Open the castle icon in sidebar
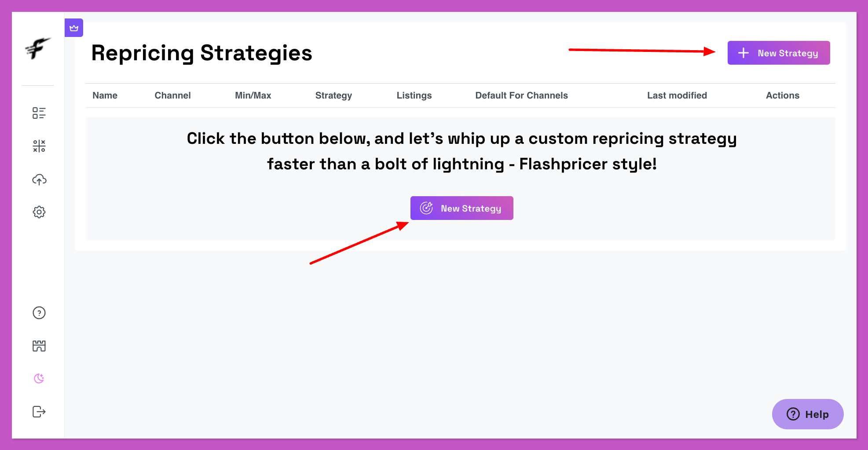Viewport: 868px width, 450px height. click(x=39, y=346)
